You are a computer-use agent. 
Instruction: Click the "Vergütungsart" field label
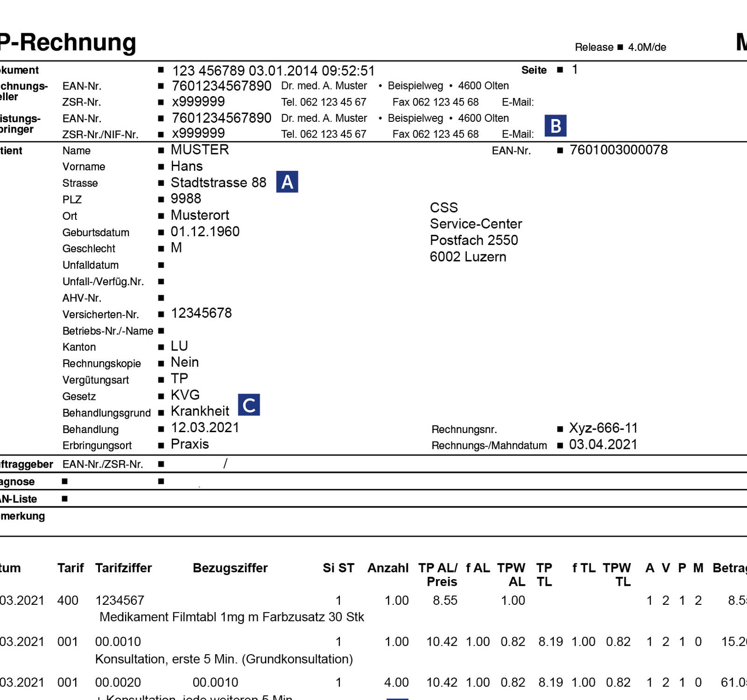click(x=96, y=380)
